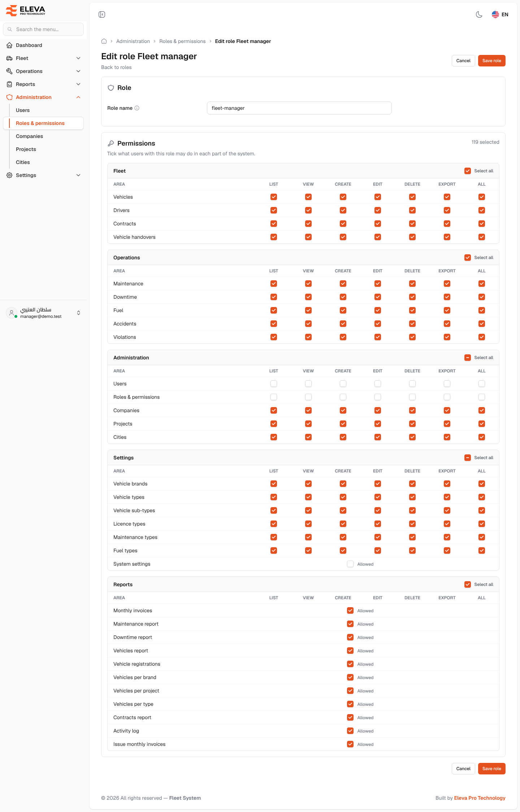Click the Settings gear icon in sidebar
Screen dimensions: 520x812
[x=9, y=175]
